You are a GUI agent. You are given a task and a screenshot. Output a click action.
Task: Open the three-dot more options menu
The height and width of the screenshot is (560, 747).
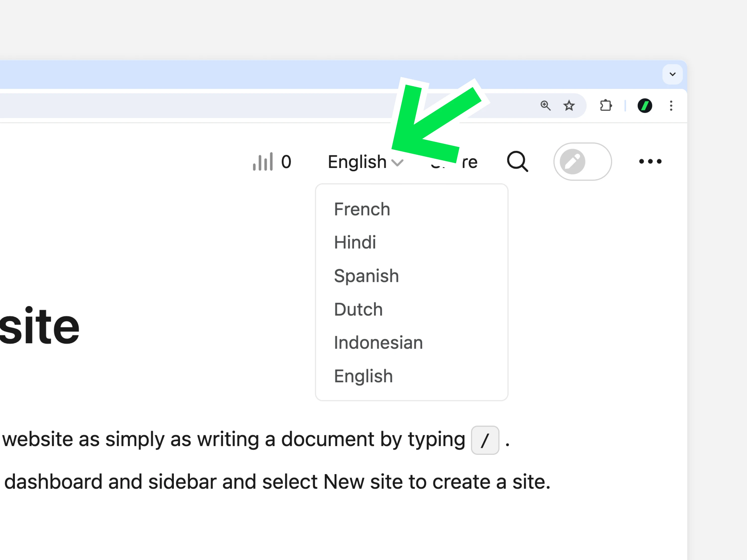(x=650, y=161)
